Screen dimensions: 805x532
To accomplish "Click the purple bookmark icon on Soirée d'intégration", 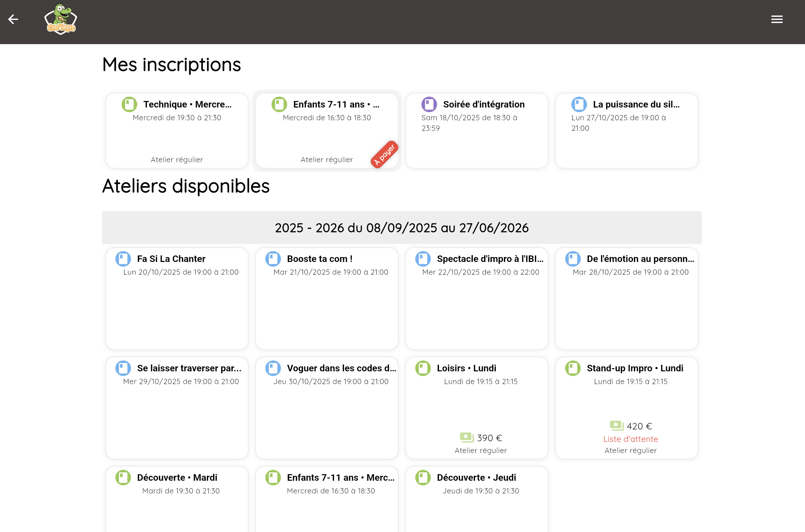I will point(429,104).
